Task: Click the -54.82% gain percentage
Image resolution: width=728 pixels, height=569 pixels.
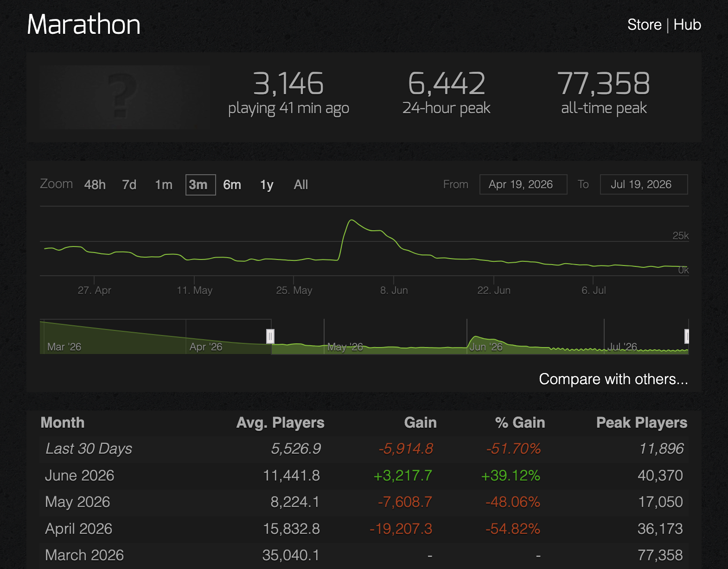Action: coord(513,529)
